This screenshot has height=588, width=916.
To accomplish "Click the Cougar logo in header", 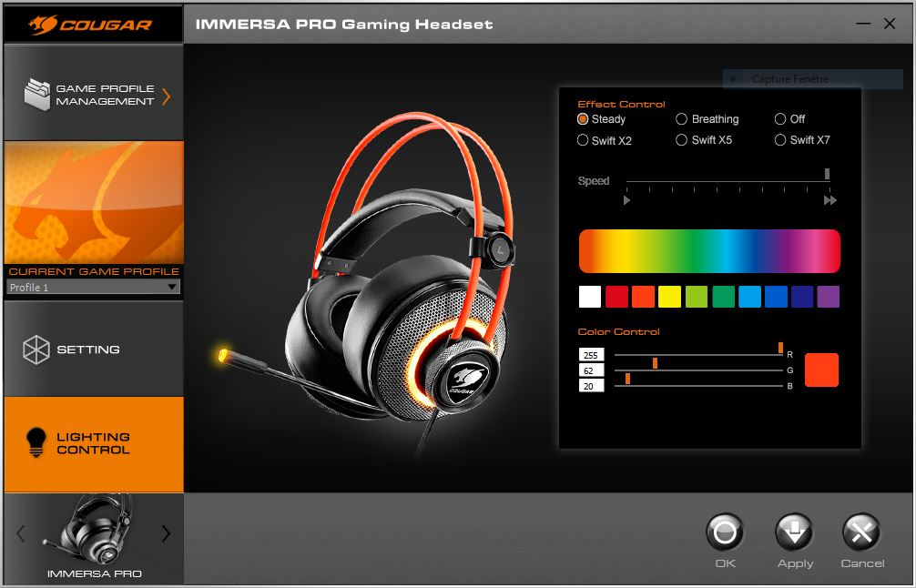I will [90, 25].
